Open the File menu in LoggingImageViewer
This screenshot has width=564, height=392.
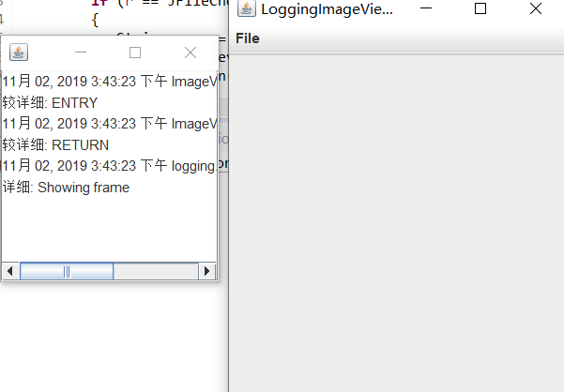[x=248, y=38]
